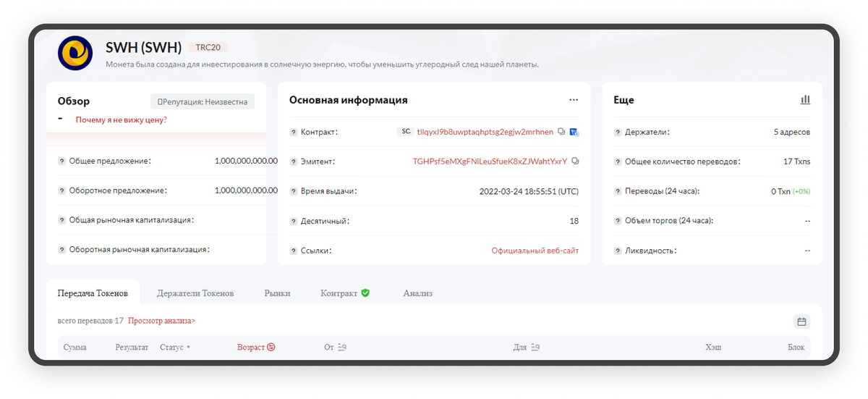Click the TRC20 tag
Screen dimensions: 868x399
(208, 48)
